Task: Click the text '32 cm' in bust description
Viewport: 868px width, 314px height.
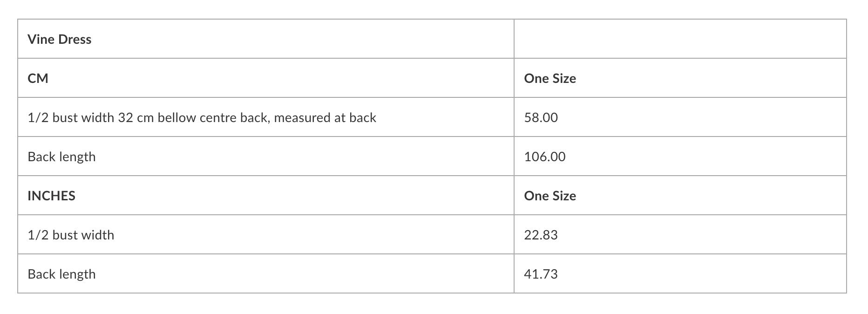Action: (x=136, y=117)
